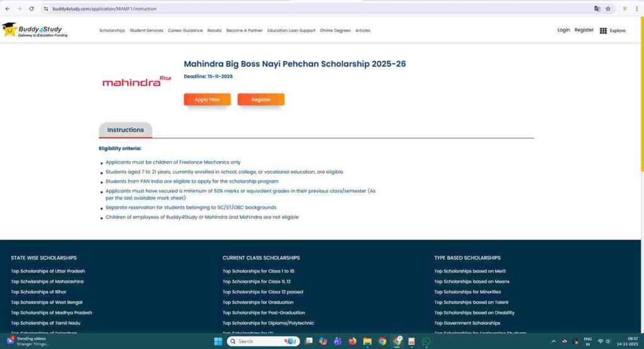Click the Login link in the header
This screenshot has height=349, width=644.
coord(563,30)
